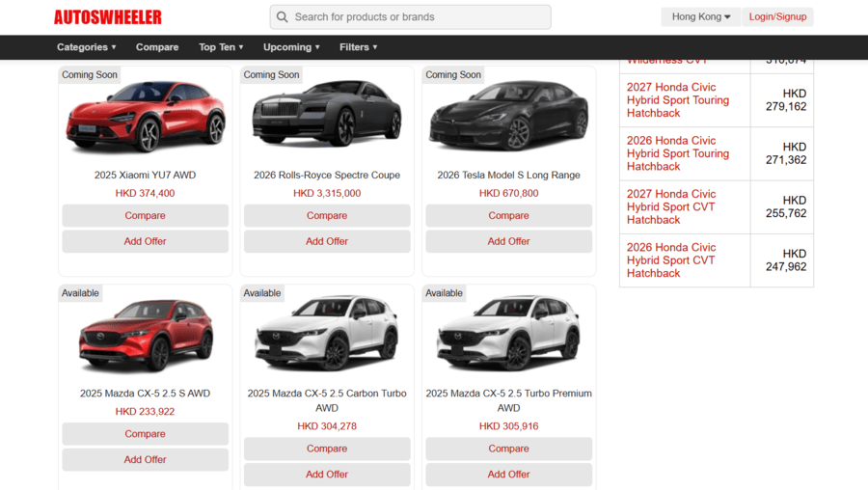Screen dimensions: 868x490
Task: Expand the Filters menu
Action: pyautogui.click(x=358, y=47)
